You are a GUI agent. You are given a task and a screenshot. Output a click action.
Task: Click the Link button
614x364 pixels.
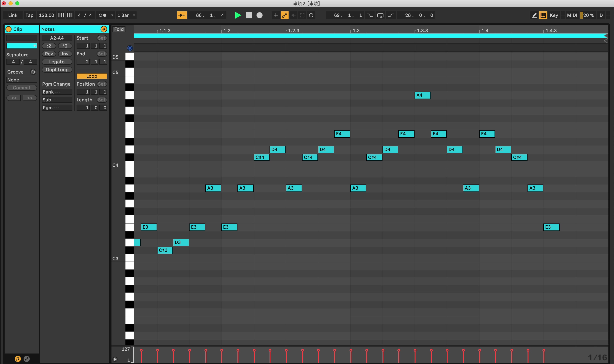point(13,15)
